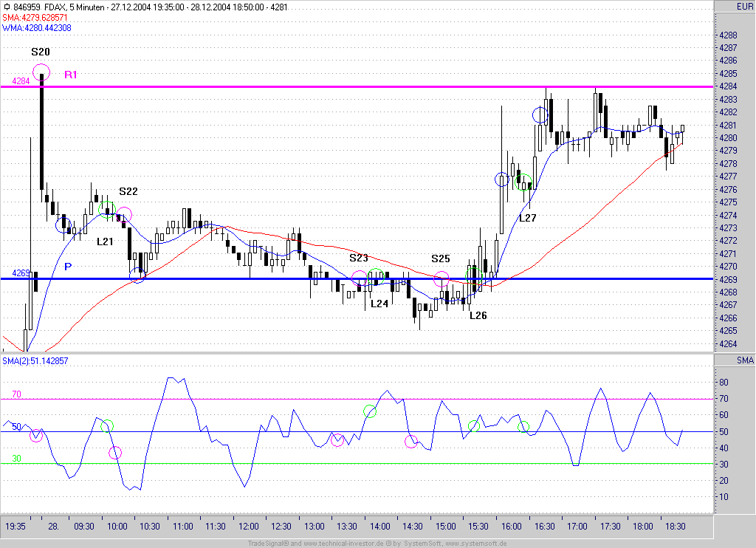Click the 4273 price scale value

tap(728, 228)
